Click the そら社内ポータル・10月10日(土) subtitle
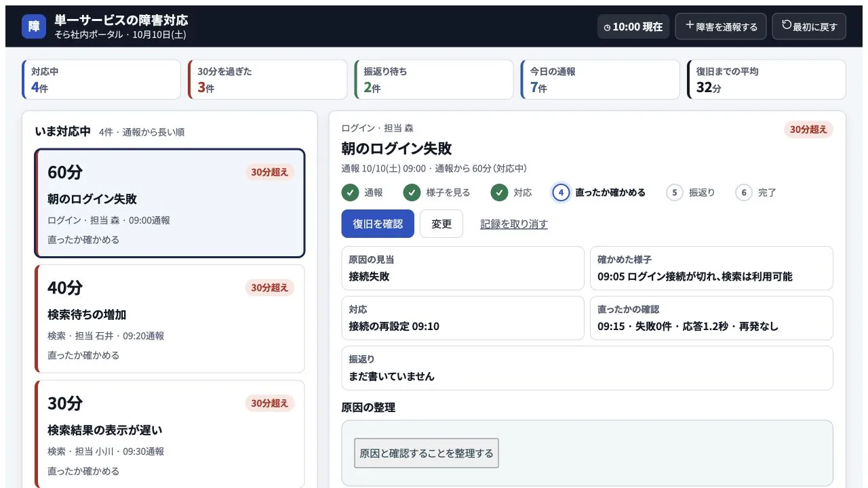This screenshot has height=488, width=868. tap(120, 35)
